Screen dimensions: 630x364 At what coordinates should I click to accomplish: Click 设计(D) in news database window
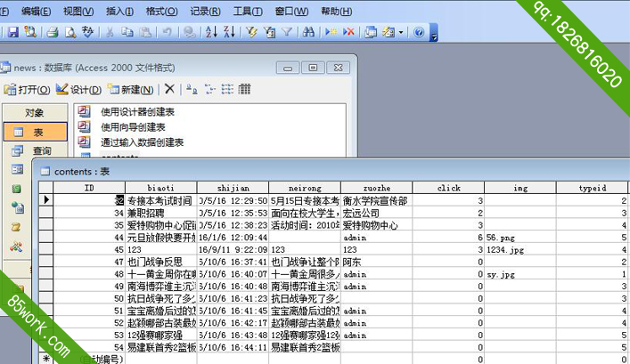78,89
